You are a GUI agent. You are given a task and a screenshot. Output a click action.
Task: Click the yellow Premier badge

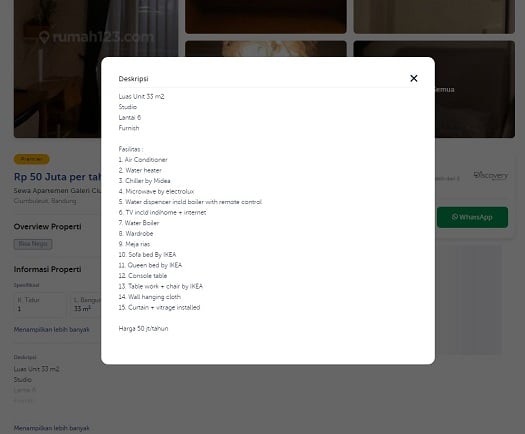tap(31, 159)
